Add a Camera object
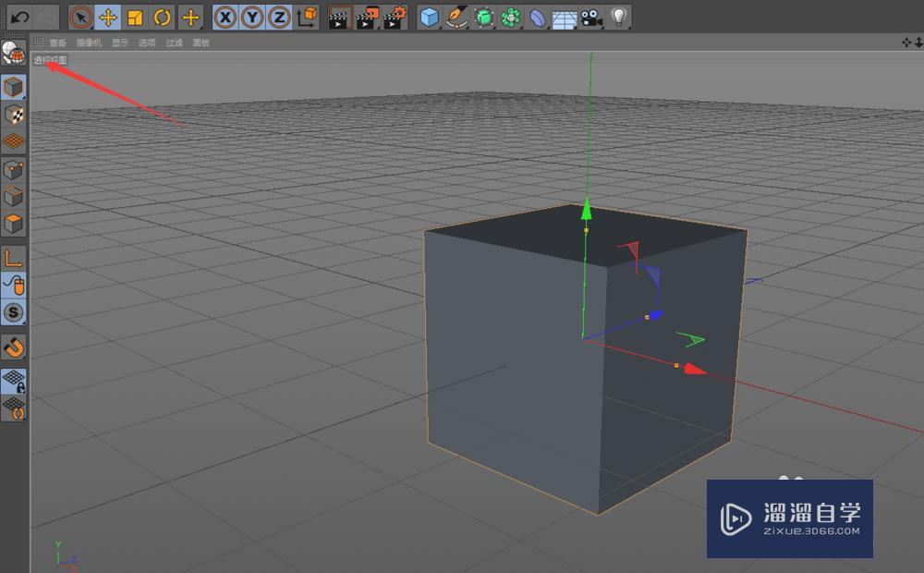Image resolution: width=924 pixels, height=573 pixels. 591,18
